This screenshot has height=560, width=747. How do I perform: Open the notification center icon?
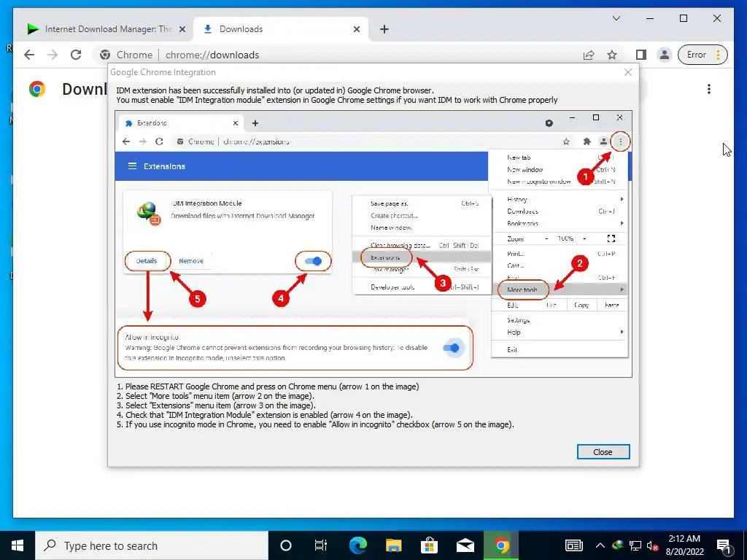[x=724, y=546]
